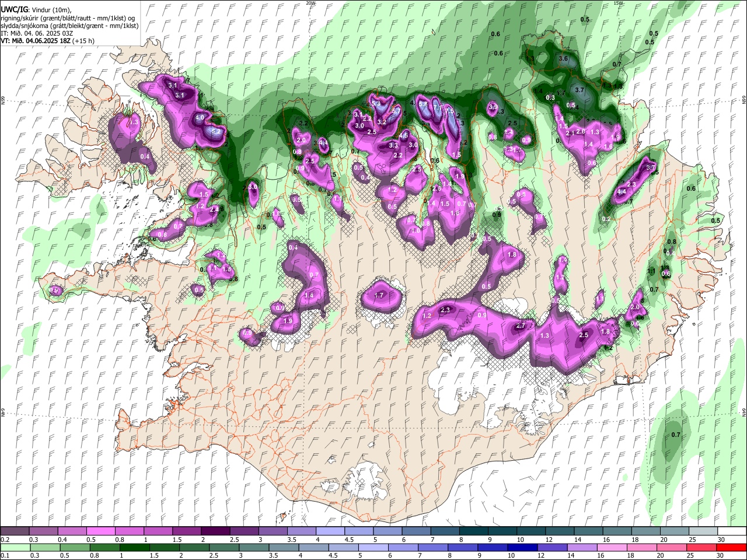This screenshot has height=560, width=747.
Task: Select the navy blue swatch in the lower legend row
Action: pos(522,547)
